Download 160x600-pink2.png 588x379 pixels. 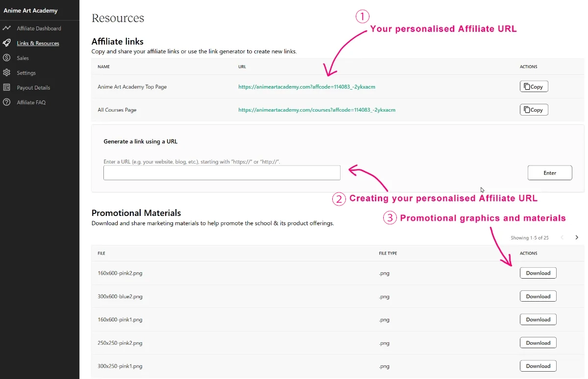(x=538, y=273)
